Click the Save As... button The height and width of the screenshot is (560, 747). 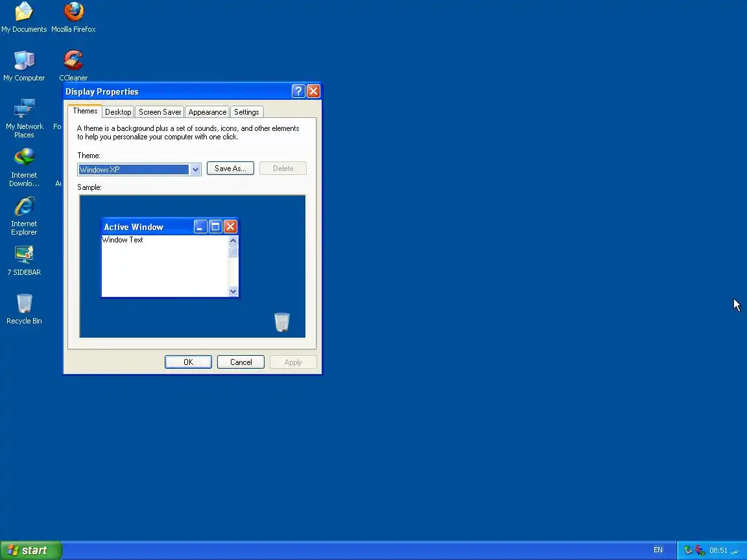click(230, 169)
